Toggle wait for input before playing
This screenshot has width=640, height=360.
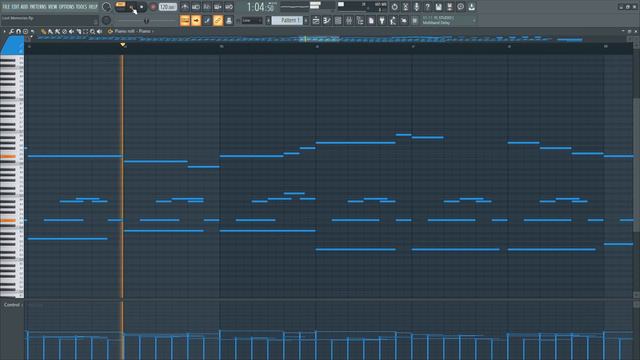pos(196,7)
